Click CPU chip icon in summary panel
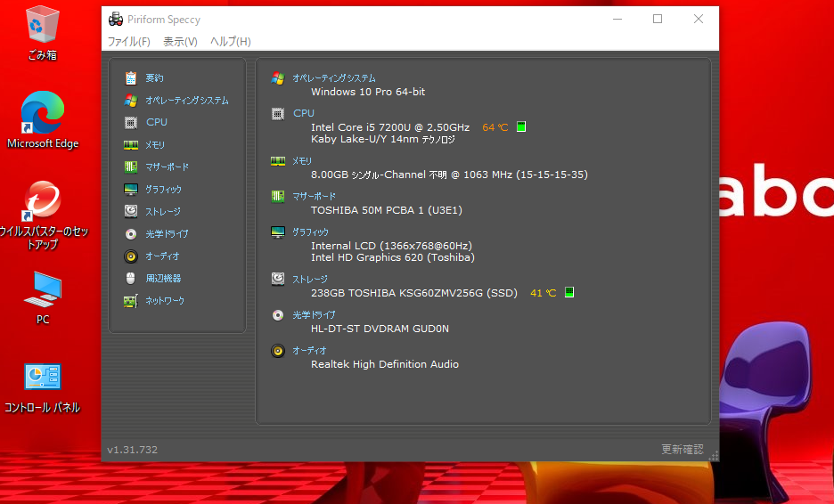Viewport: 834px width, 504px height. click(x=278, y=114)
